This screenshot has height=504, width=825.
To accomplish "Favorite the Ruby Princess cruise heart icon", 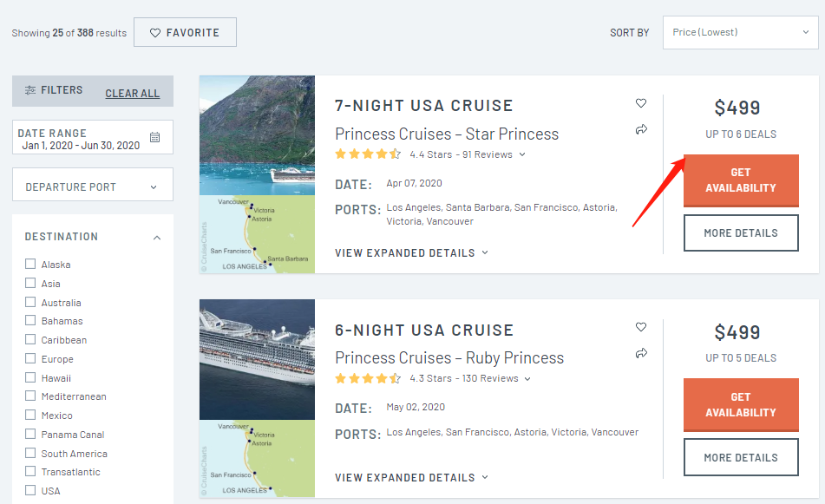I will (641, 327).
